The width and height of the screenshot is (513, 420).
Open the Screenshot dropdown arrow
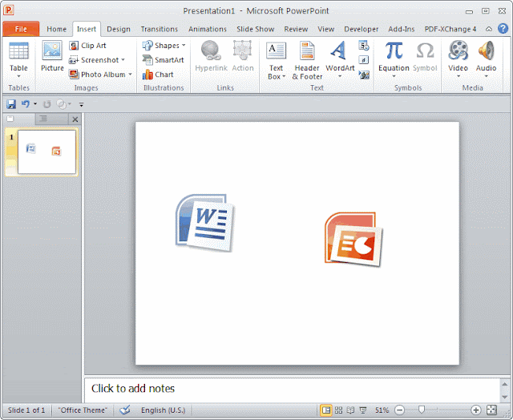123,60
